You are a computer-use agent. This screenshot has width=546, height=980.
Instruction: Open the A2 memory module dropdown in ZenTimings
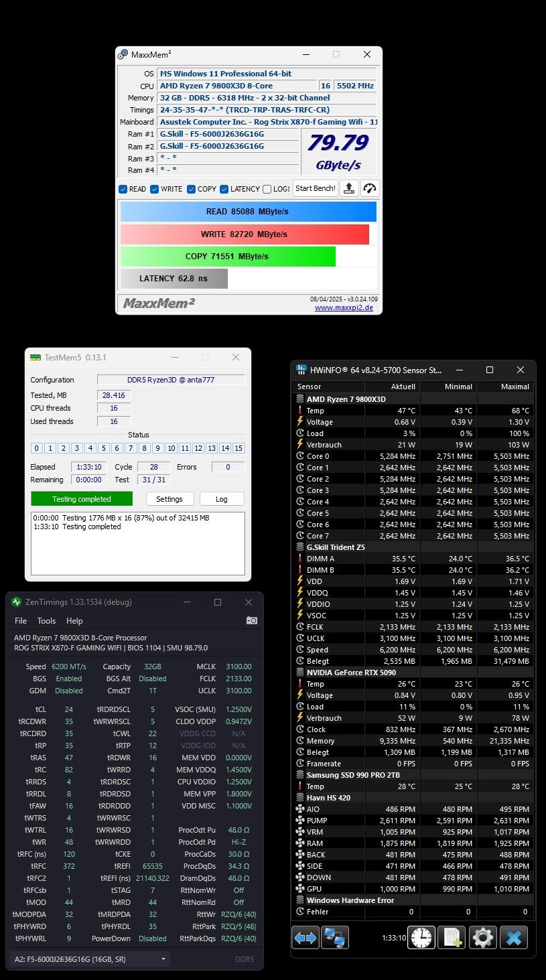[89, 959]
